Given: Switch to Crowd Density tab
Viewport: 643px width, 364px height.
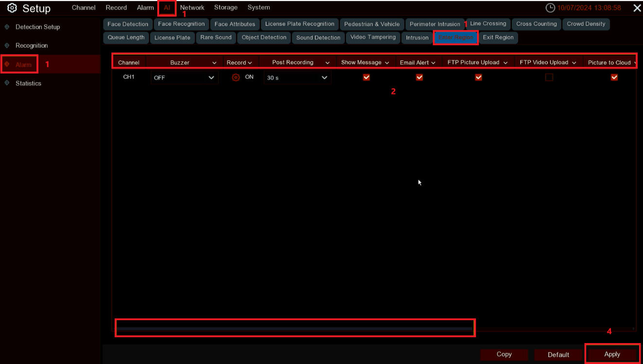Looking at the screenshot, I should [586, 24].
